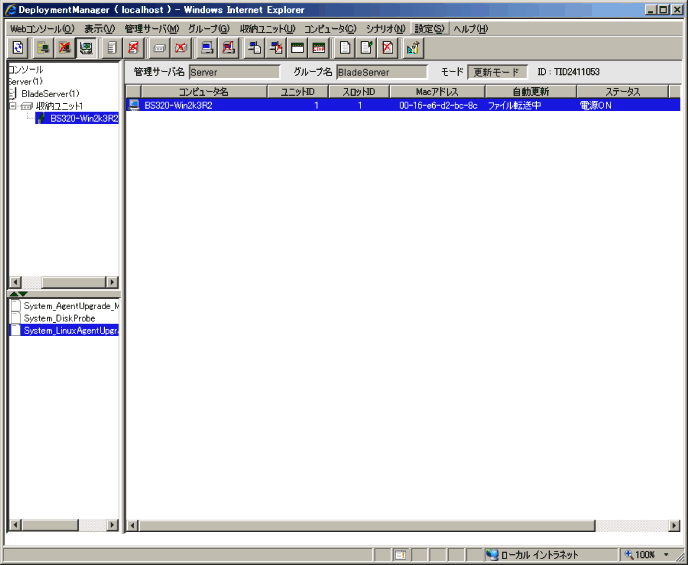Click the new scenario blank page icon
The height and width of the screenshot is (565, 688).
[345, 48]
